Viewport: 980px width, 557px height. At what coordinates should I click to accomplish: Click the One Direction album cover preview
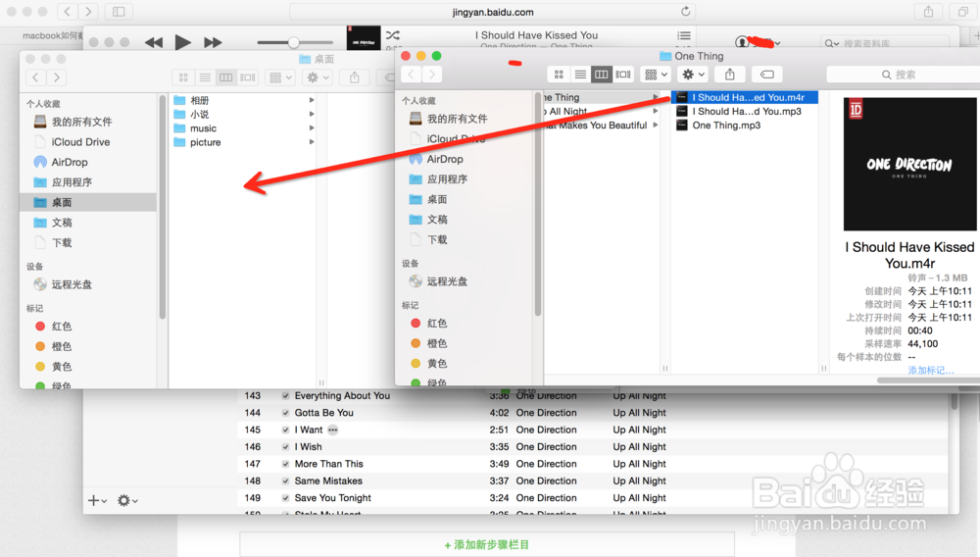(909, 164)
